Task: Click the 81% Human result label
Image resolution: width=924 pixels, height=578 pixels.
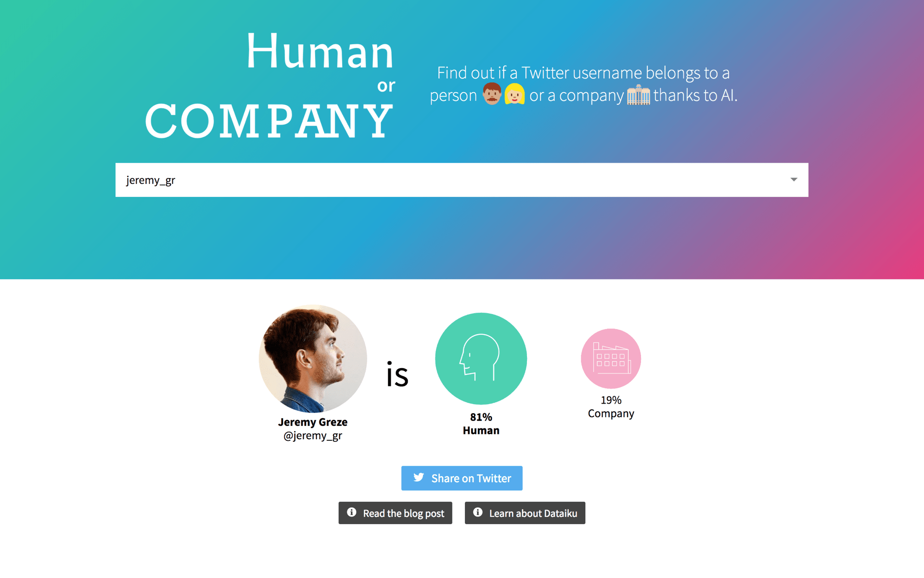Action: click(x=481, y=424)
